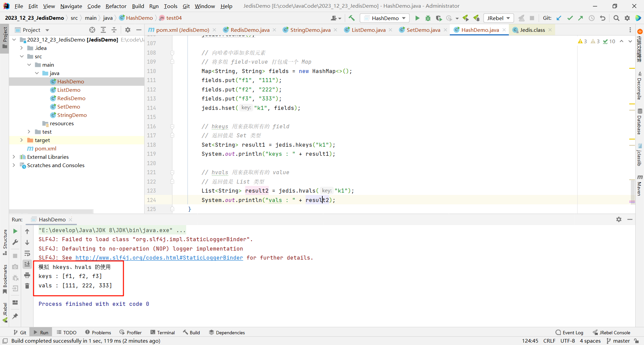Open the JRebel Console
This screenshot has width=644, height=345.
[611, 332]
